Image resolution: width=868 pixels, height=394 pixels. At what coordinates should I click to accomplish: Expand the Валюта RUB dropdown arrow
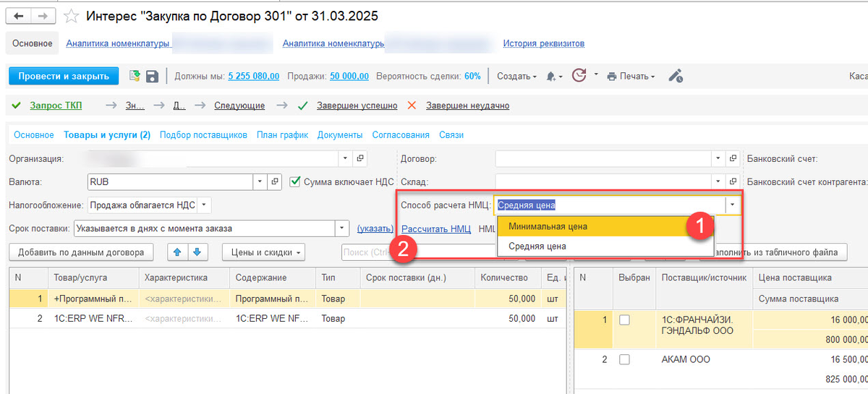click(260, 181)
